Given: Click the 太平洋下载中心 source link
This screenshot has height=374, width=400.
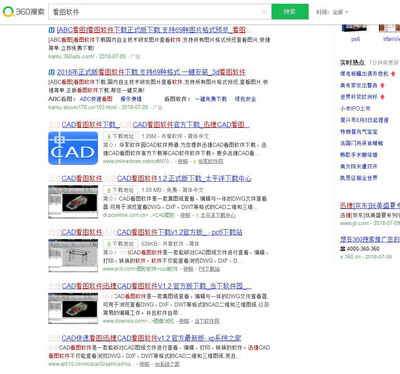Looking at the screenshot, I should [x=218, y=215].
